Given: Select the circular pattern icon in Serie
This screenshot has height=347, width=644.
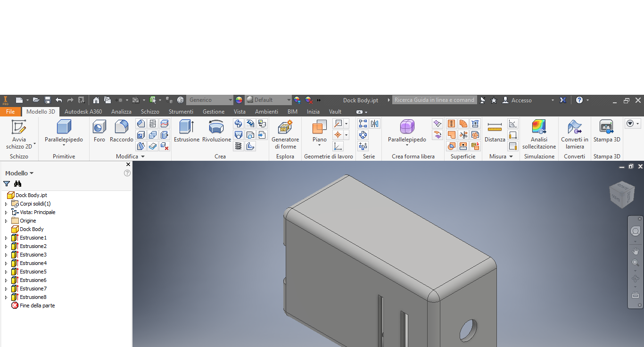Looking at the screenshot, I should [x=363, y=135].
